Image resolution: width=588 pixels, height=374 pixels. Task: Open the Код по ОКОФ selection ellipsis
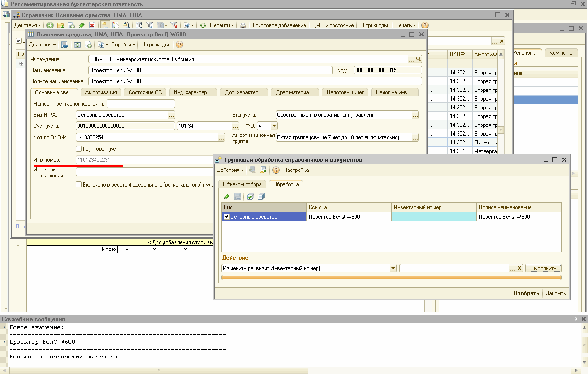(x=221, y=137)
